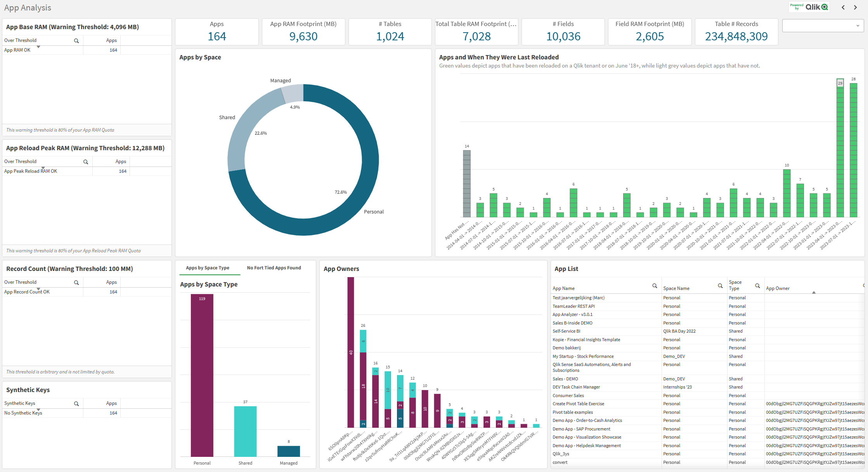The image size is (868, 472).
Task: Search the Space Type column
Action: [x=758, y=285]
